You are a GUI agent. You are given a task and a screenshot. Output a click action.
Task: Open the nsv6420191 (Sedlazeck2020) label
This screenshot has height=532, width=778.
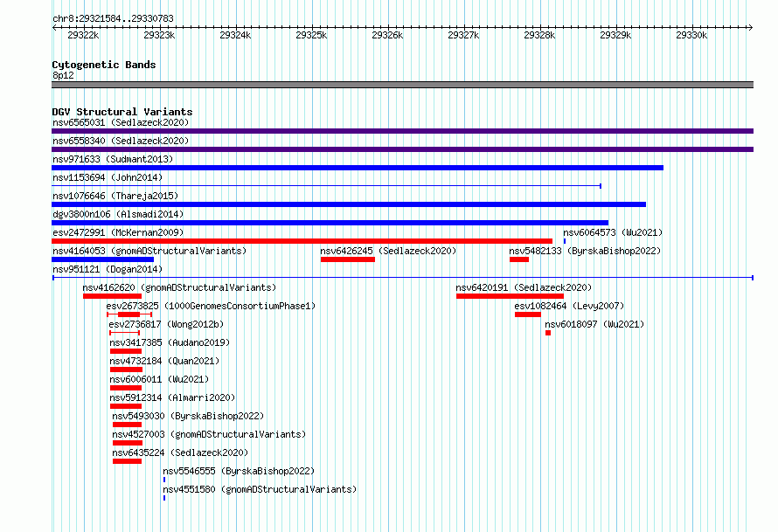pos(524,287)
